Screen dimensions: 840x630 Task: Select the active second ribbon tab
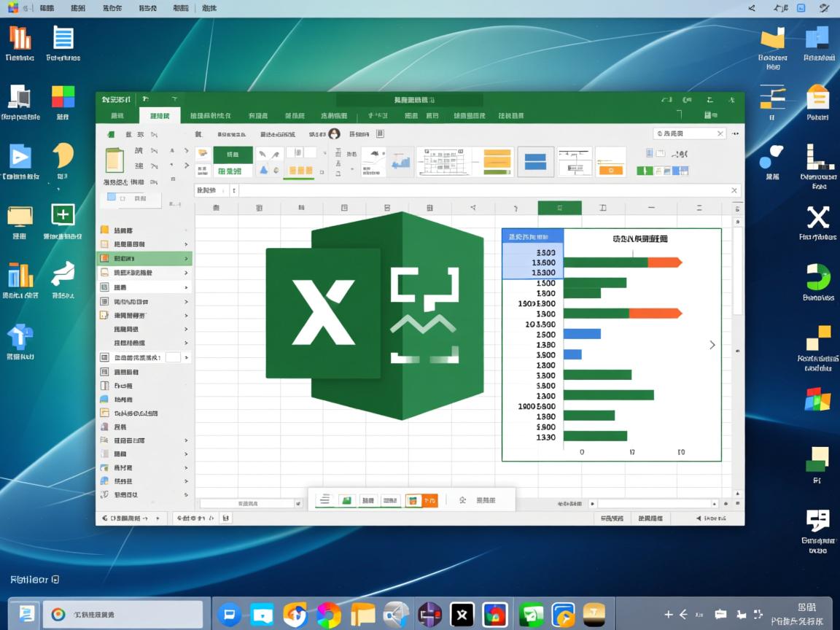159,116
